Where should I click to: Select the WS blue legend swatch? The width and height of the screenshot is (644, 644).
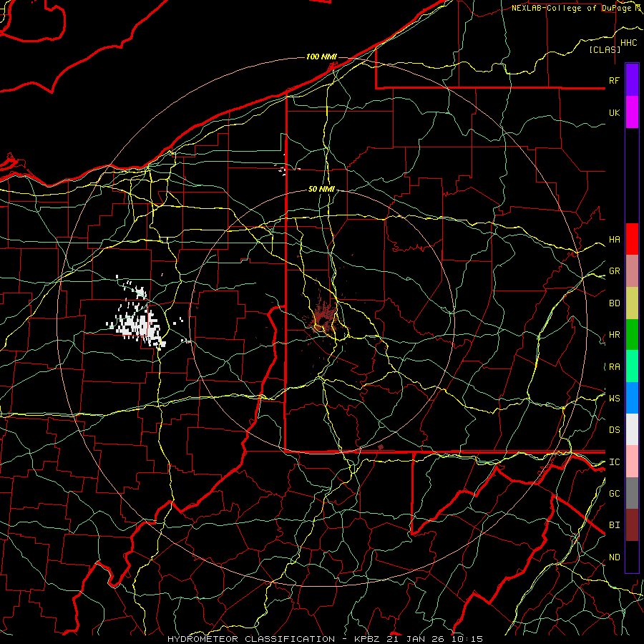(632, 398)
